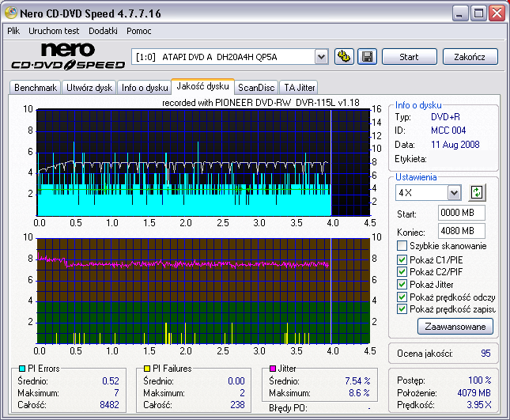Click PI Errors average value 0.52
Image resolution: width=510 pixels, height=420 pixels.
(111, 380)
